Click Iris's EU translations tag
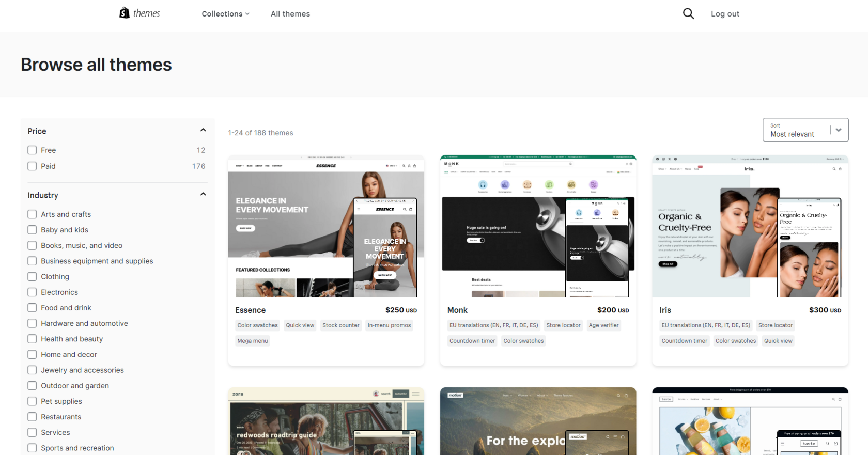The image size is (868, 455). point(706,325)
